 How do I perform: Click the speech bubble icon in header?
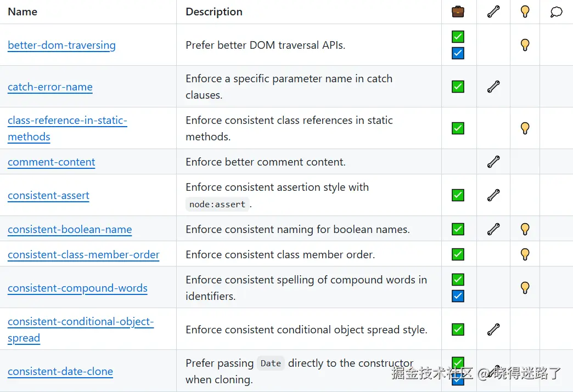tap(556, 12)
